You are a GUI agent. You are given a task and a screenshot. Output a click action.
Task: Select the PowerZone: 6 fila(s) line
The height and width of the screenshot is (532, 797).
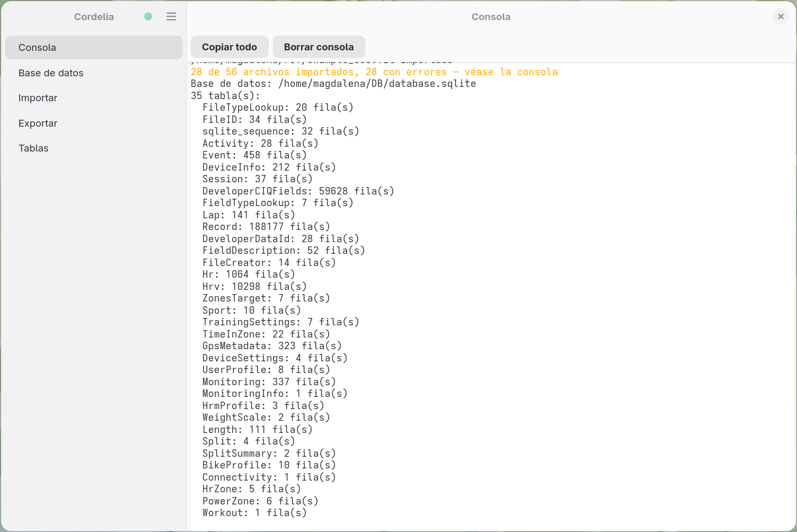point(260,501)
